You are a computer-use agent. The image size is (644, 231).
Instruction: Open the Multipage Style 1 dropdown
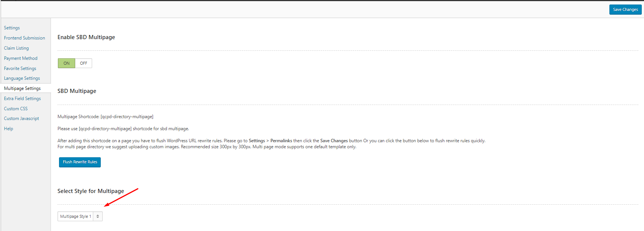click(80, 216)
